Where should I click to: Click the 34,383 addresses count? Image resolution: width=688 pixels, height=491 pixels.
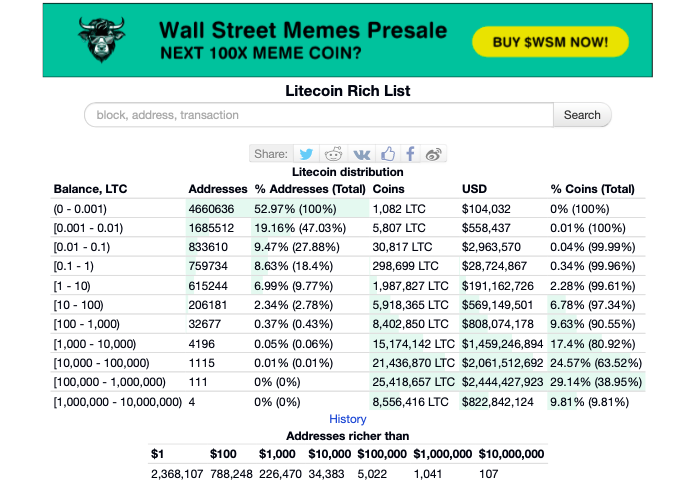click(x=326, y=474)
